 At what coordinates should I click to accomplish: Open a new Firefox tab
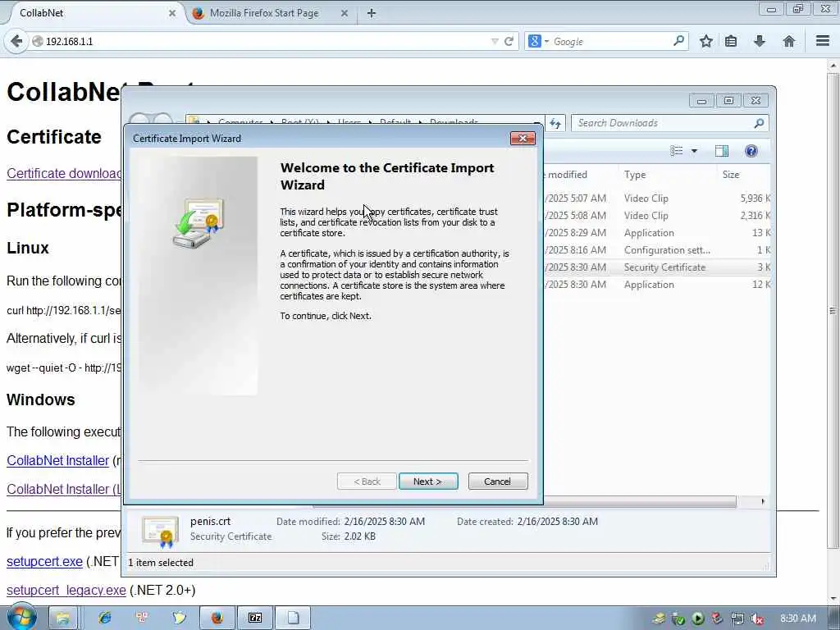click(372, 13)
